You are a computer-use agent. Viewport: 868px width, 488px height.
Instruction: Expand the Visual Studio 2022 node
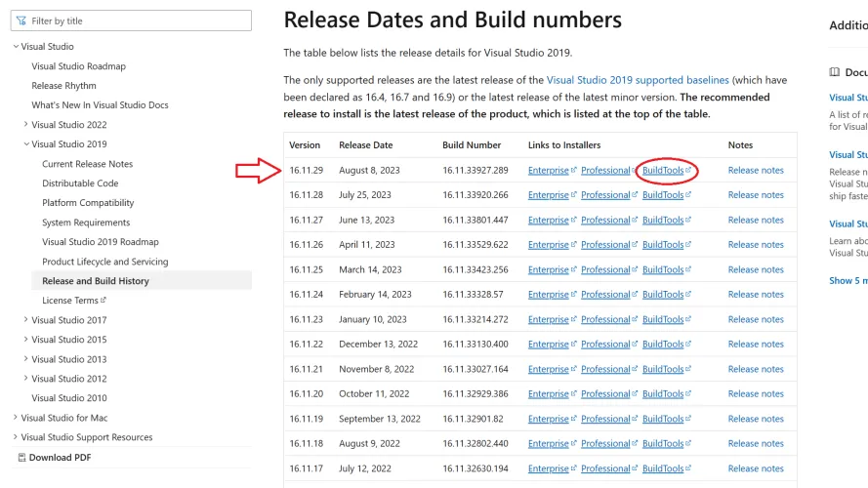[x=25, y=125]
